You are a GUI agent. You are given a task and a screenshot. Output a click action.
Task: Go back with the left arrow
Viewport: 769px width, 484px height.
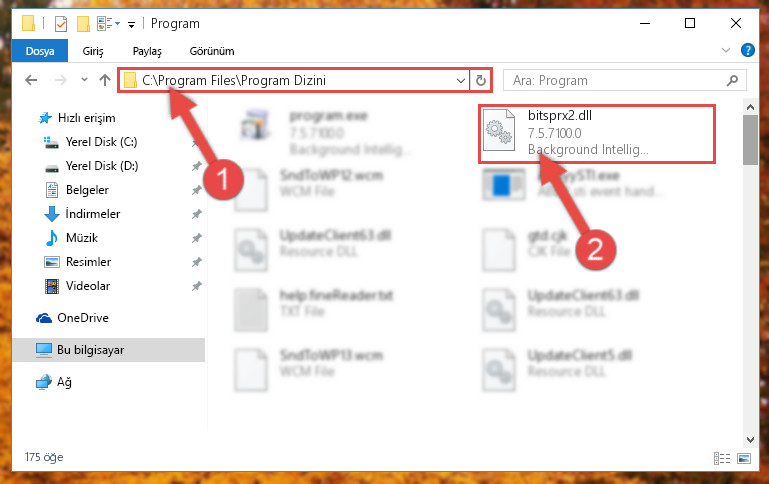(x=31, y=80)
